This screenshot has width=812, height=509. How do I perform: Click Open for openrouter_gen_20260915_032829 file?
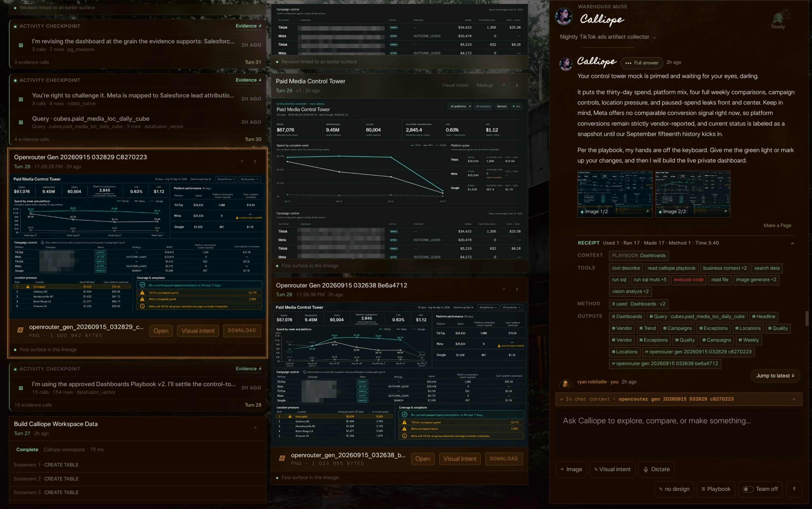161,331
